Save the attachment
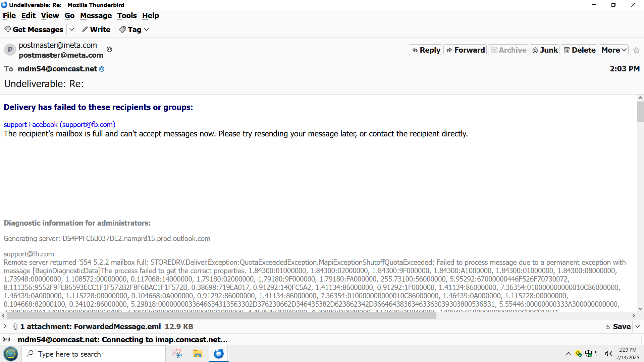Image resolution: width=644 pixels, height=362 pixels. pos(618,326)
